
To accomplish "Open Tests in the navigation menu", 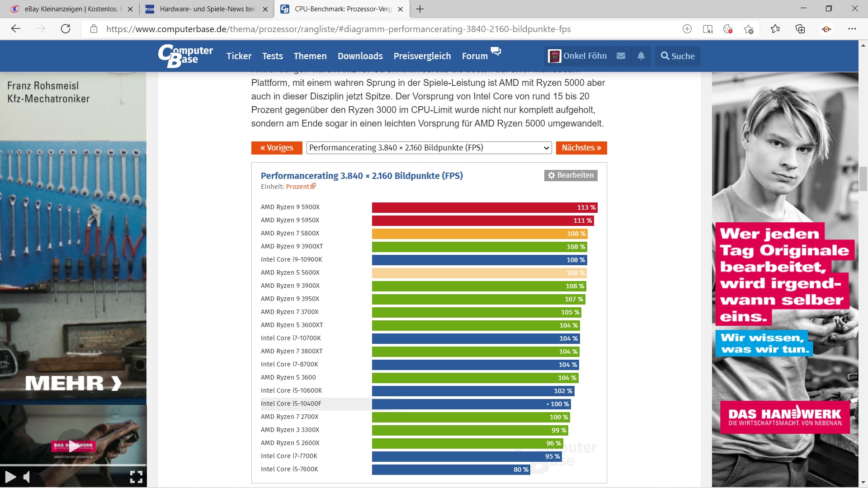I will (272, 56).
